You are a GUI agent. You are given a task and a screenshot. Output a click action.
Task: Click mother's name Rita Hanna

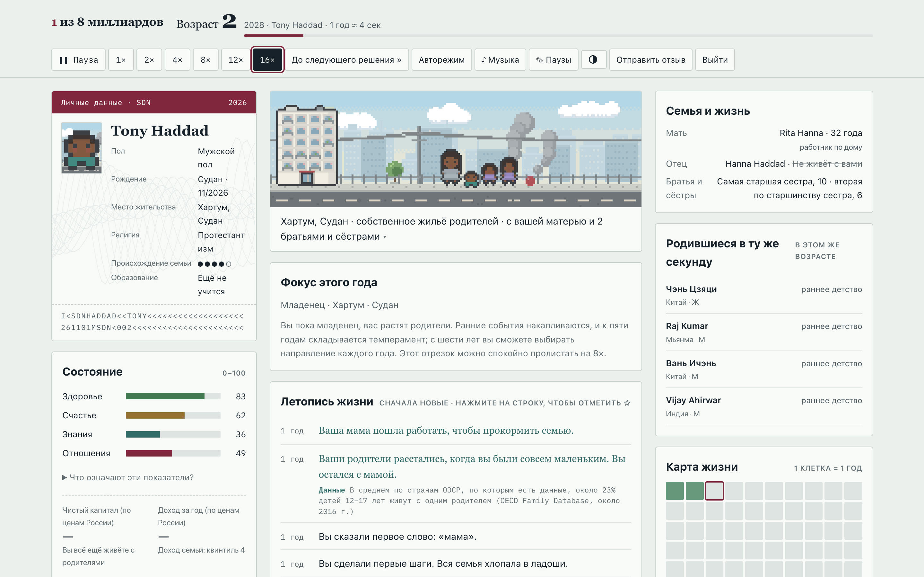coord(801,133)
